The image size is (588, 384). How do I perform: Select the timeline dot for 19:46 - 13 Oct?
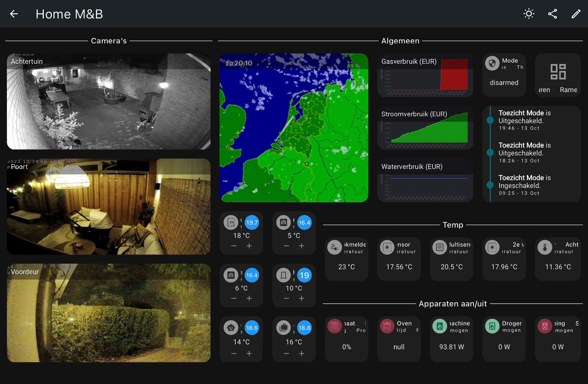490,120
